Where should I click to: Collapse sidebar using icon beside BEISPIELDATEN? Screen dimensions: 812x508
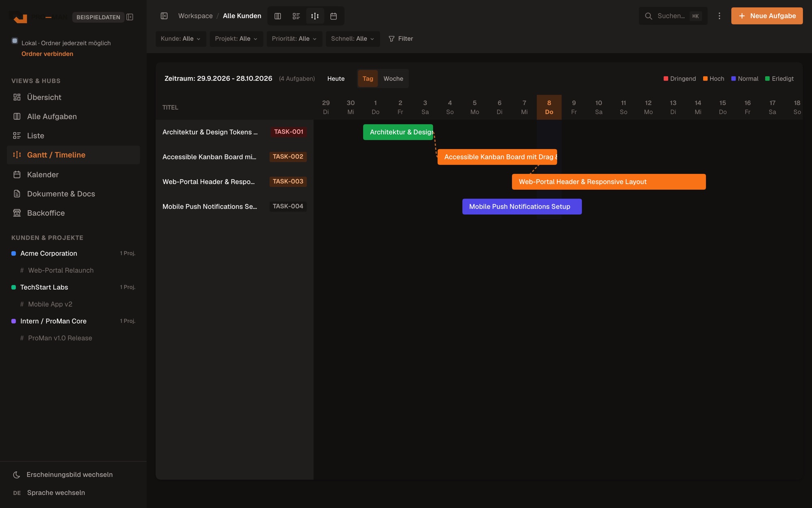[130, 17]
